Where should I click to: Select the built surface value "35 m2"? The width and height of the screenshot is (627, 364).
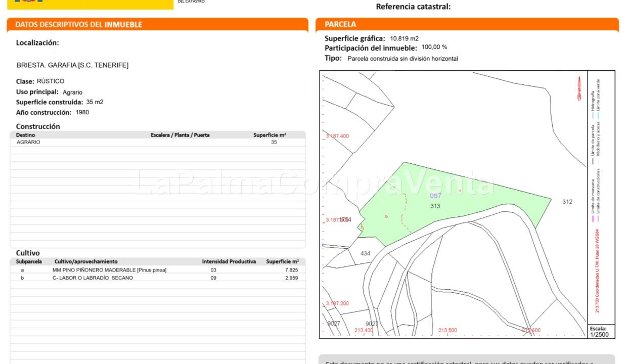tap(95, 102)
